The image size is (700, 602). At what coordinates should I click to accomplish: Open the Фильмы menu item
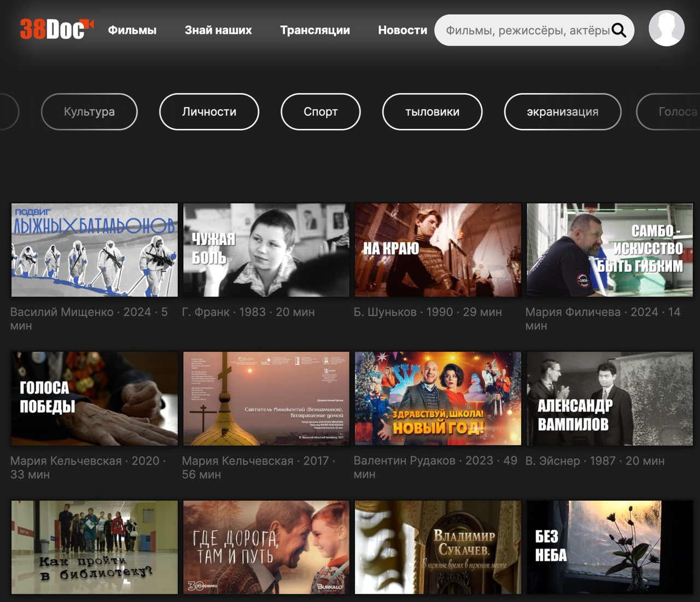pos(132,30)
